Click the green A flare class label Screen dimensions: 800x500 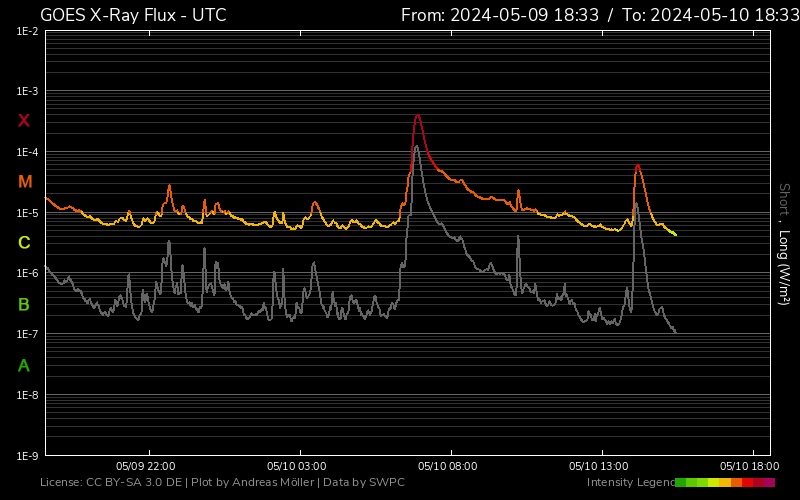(24, 366)
